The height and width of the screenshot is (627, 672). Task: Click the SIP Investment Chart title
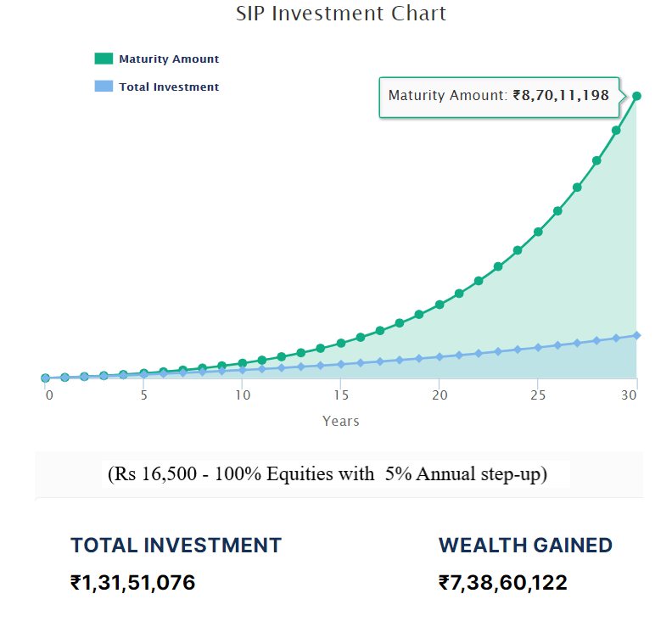341,14
